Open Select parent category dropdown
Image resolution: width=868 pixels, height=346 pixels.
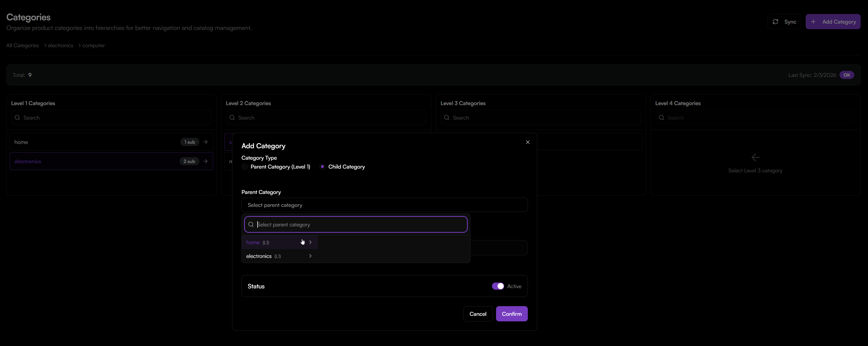coord(384,205)
